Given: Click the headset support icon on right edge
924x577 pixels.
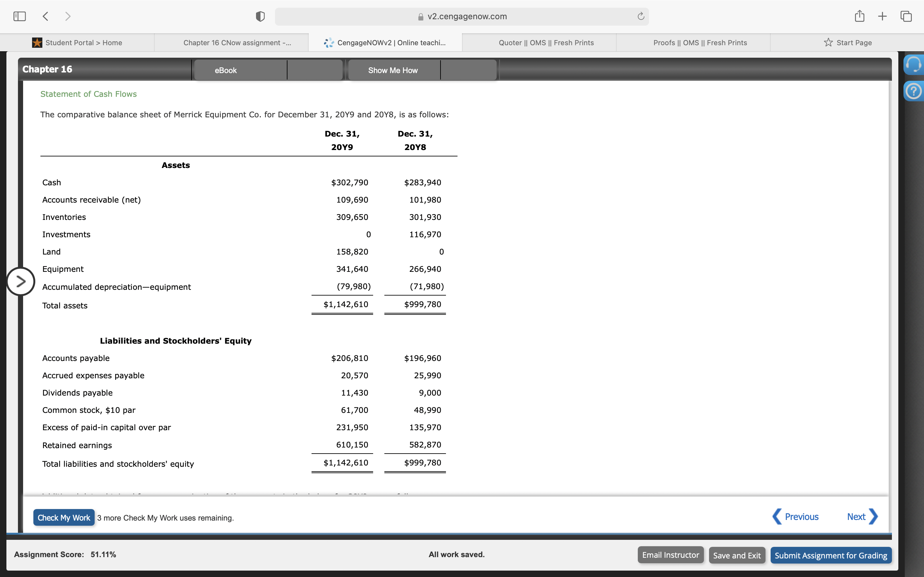Looking at the screenshot, I should (914, 64).
